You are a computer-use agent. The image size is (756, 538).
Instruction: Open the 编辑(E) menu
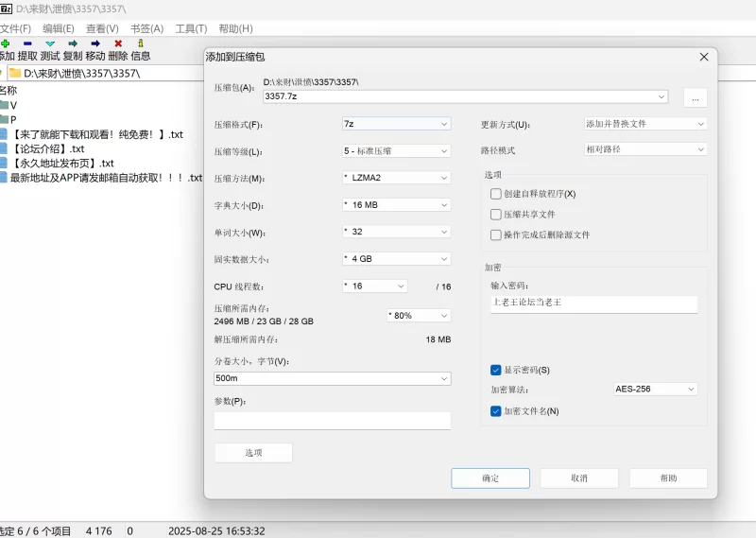click(59, 29)
